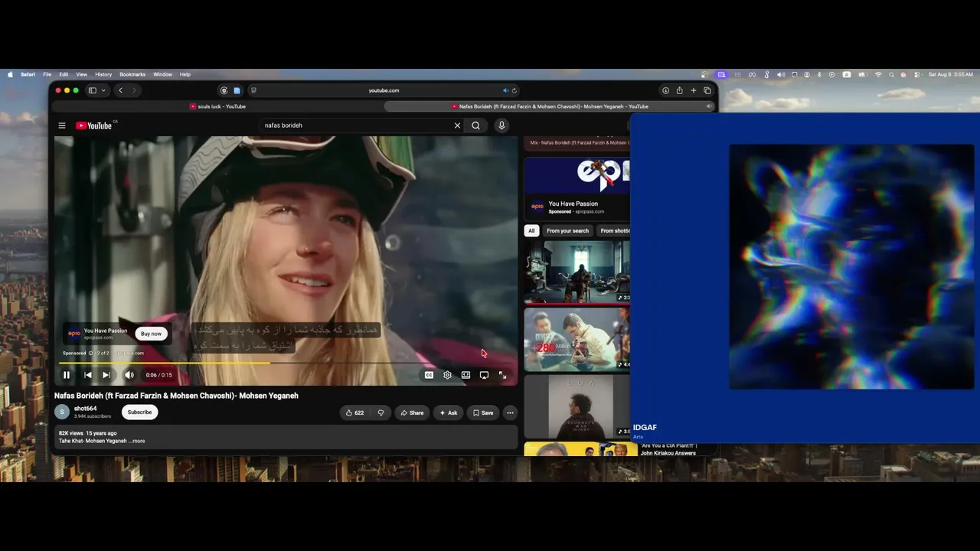Subscribe to the shot664 channel
This screenshot has width=980, height=551.
click(x=139, y=412)
